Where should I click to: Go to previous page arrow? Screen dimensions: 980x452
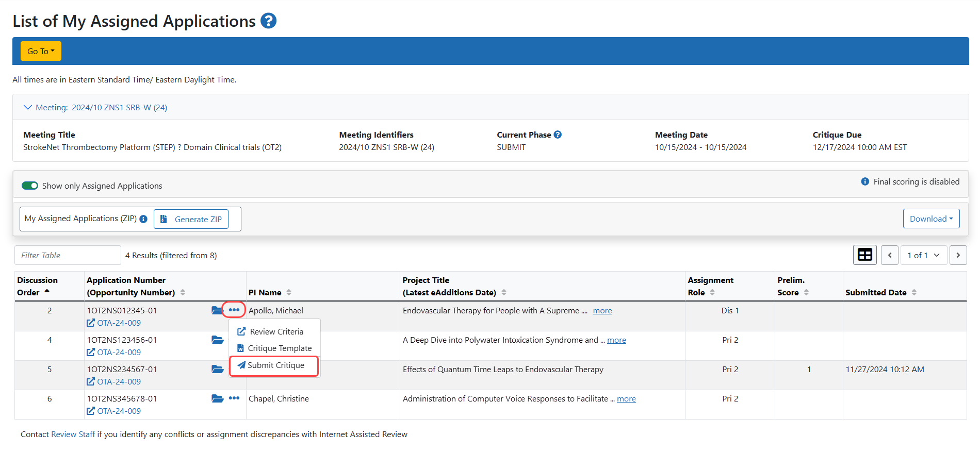pos(890,255)
